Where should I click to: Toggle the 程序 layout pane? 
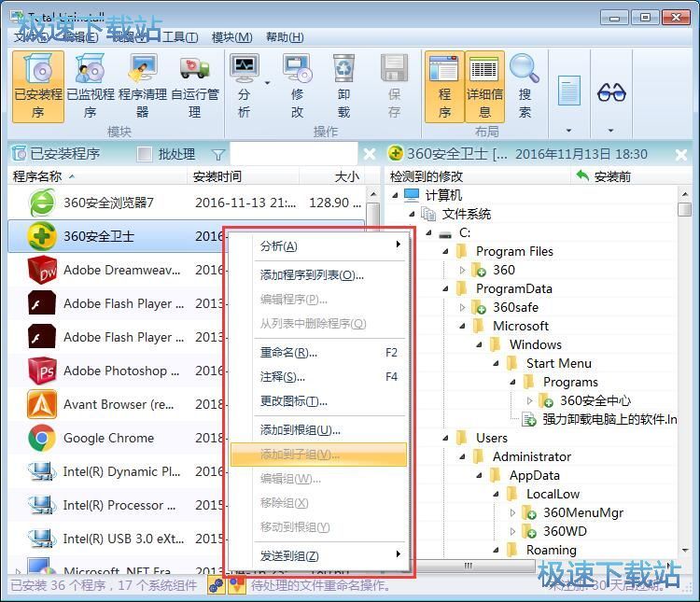coord(444,86)
